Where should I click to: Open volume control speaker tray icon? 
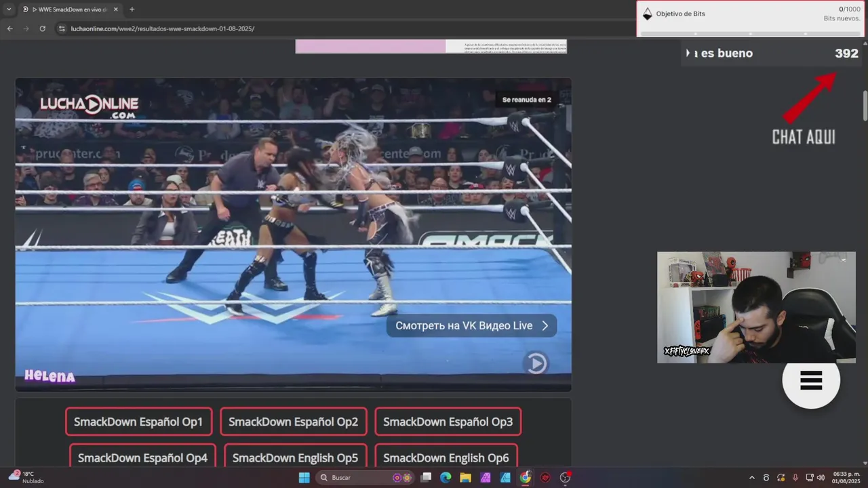821,477
